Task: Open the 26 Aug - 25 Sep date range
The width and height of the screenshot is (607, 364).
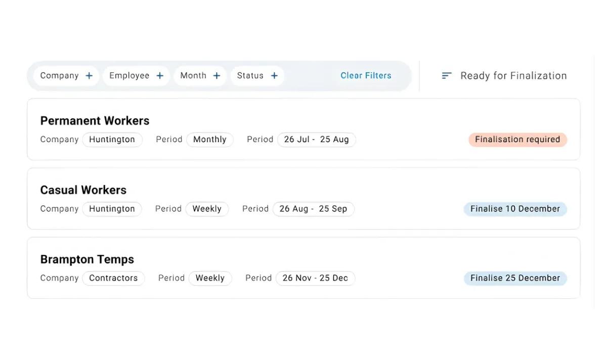Action: click(313, 209)
